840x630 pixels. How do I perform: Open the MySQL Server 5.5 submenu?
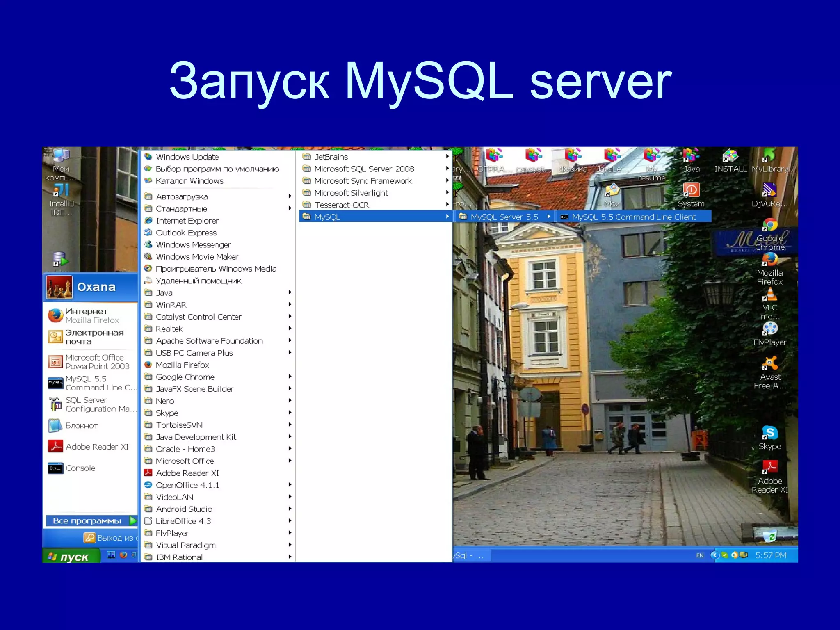coord(504,217)
